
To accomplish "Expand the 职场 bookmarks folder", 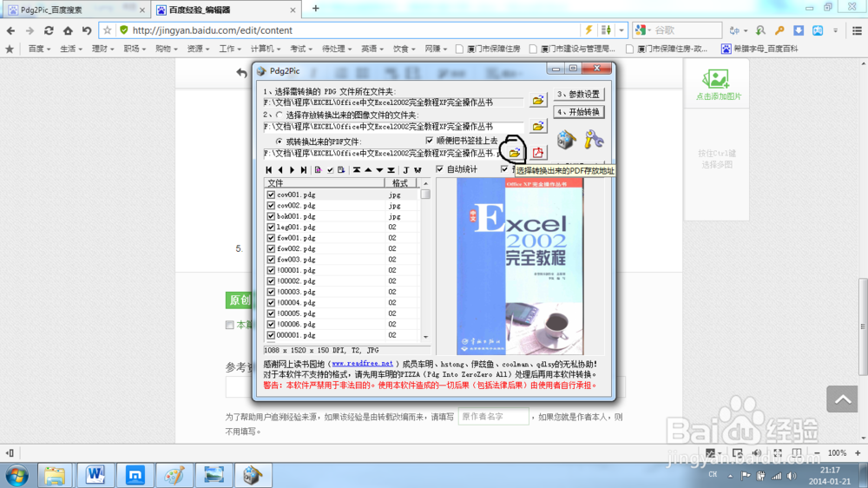I will [x=135, y=49].
